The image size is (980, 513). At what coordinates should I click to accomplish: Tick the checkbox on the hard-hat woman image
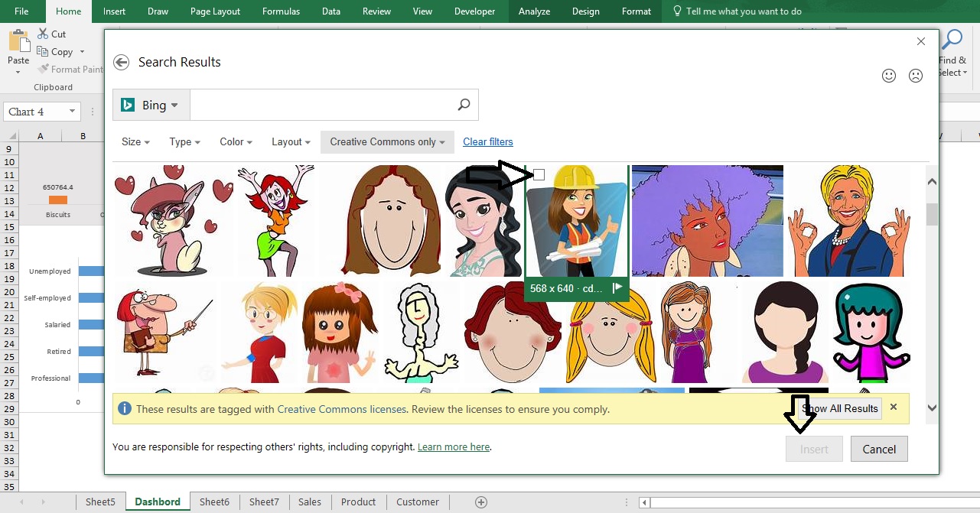539,175
